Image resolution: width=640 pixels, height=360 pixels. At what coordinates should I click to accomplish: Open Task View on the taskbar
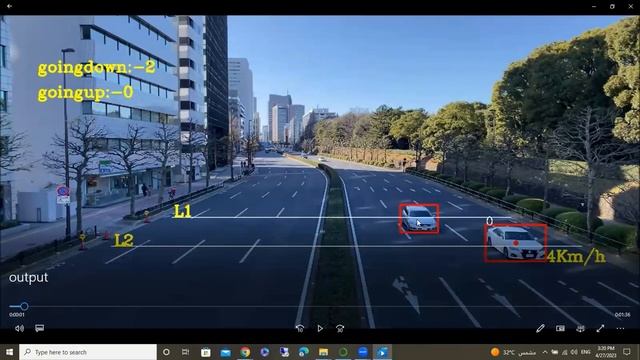185,352
